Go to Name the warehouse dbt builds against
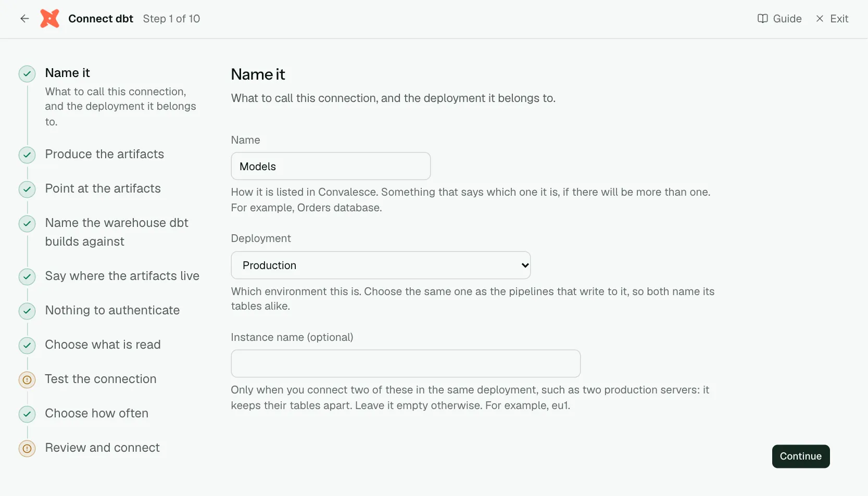The height and width of the screenshot is (496, 868). 117,232
